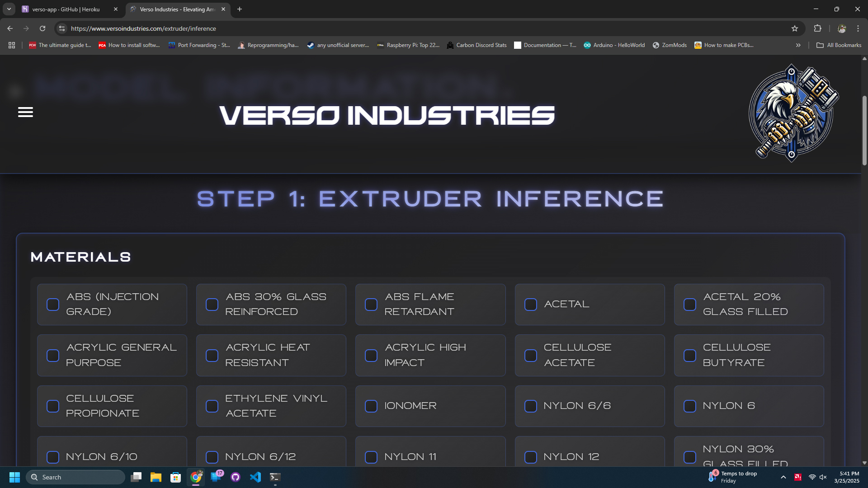Open the browser Extensions puzzle icon
This screenshot has width=868, height=488.
point(817,28)
